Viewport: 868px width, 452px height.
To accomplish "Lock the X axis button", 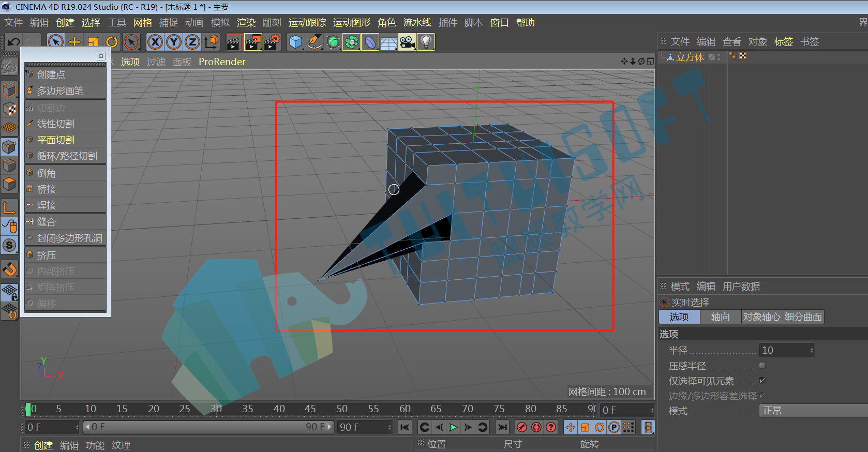I will pyautogui.click(x=155, y=42).
